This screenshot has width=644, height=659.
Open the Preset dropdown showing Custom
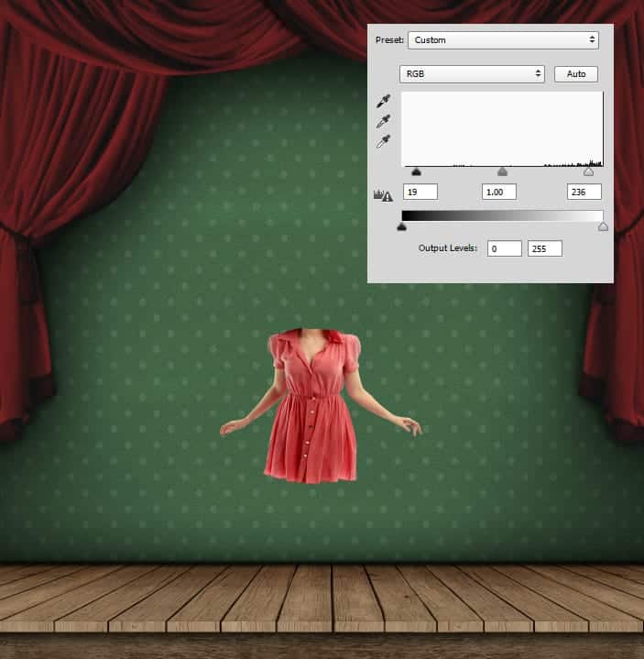503,40
